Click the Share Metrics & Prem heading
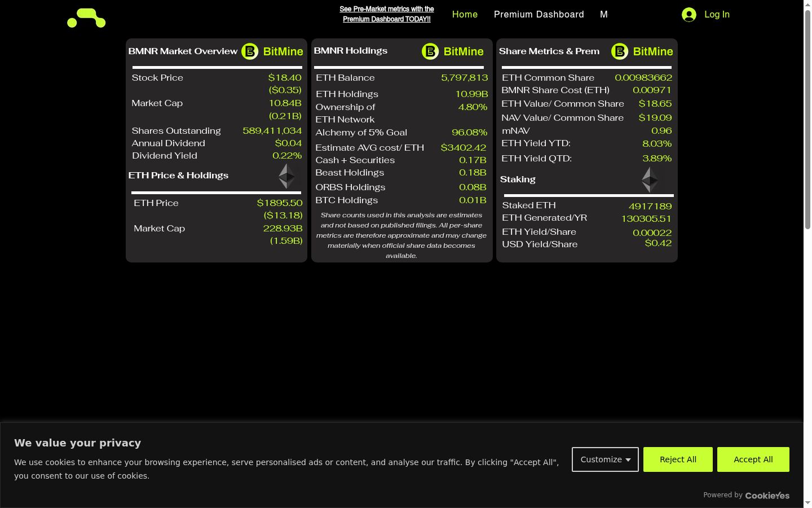The height and width of the screenshot is (508, 812). [x=549, y=51]
